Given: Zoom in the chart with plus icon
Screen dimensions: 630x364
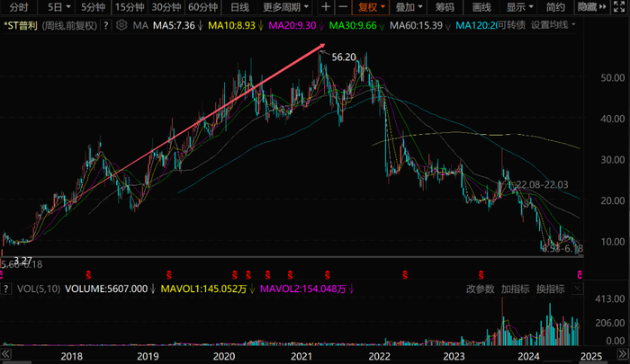Looking at the screenshot, I should 326,7.
